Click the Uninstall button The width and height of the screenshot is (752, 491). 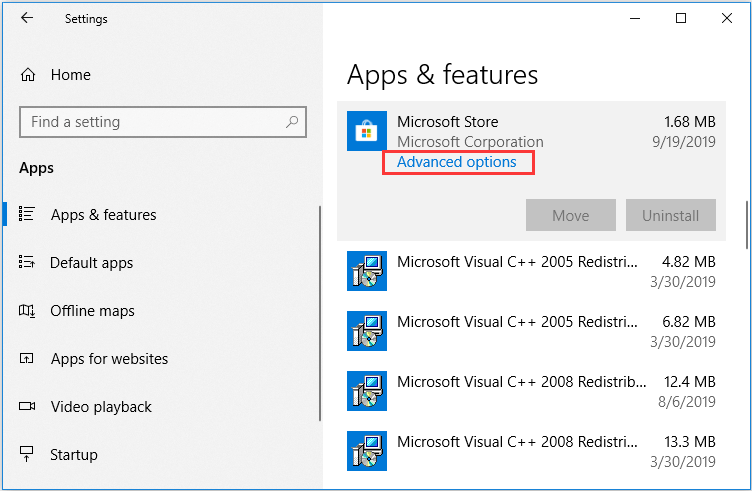point(670,215)
